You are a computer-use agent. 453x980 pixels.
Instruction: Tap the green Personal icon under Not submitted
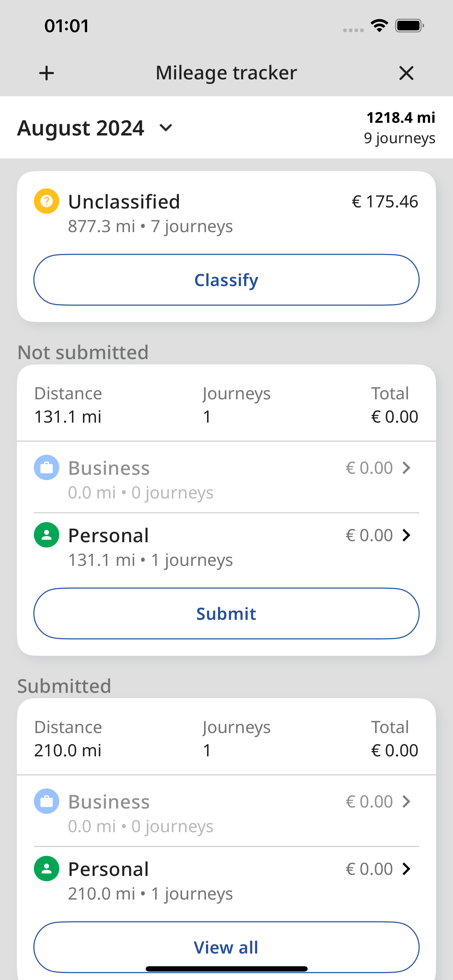pos(47,535)
